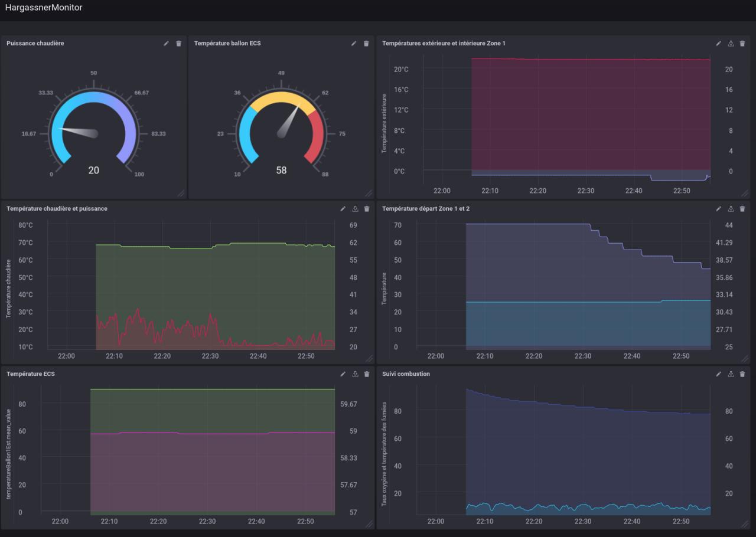
Task: Delete the Température ECS chart panel
Action: [367, 374]
